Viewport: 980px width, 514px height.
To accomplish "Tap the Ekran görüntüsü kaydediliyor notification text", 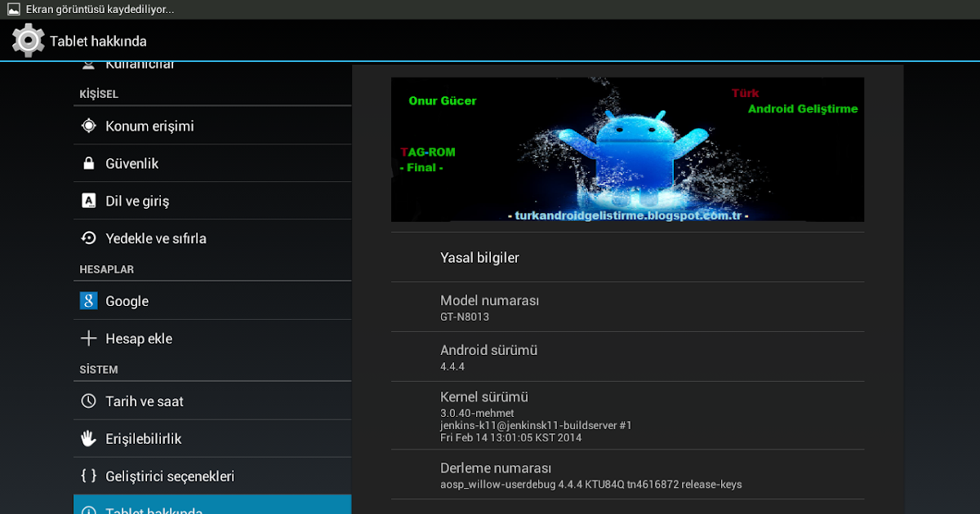I will 100,10.
